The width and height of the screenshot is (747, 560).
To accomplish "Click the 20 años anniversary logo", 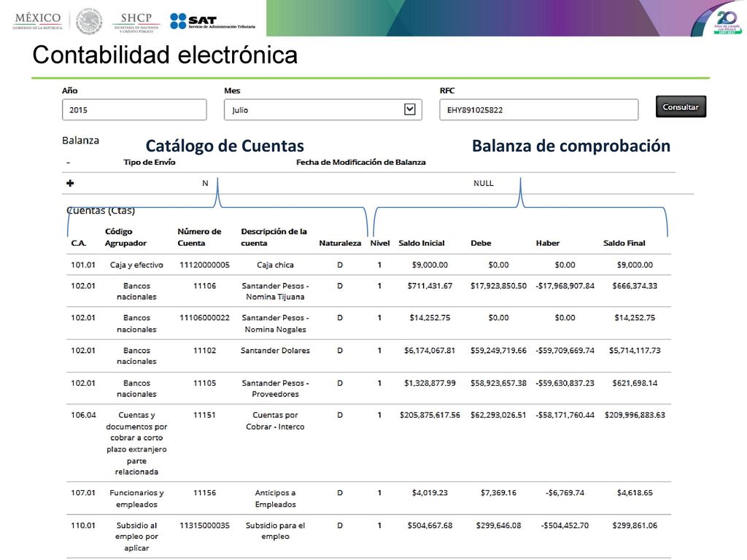I will (x=726, y=22).
